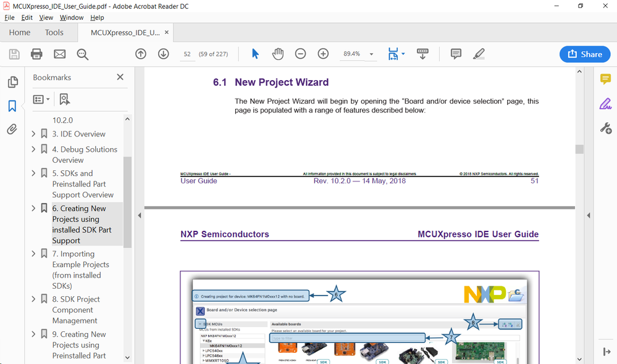This screenshot has height=364, width=617.
Task: Print the document with printer icon
Action: (x=36, y=54)
